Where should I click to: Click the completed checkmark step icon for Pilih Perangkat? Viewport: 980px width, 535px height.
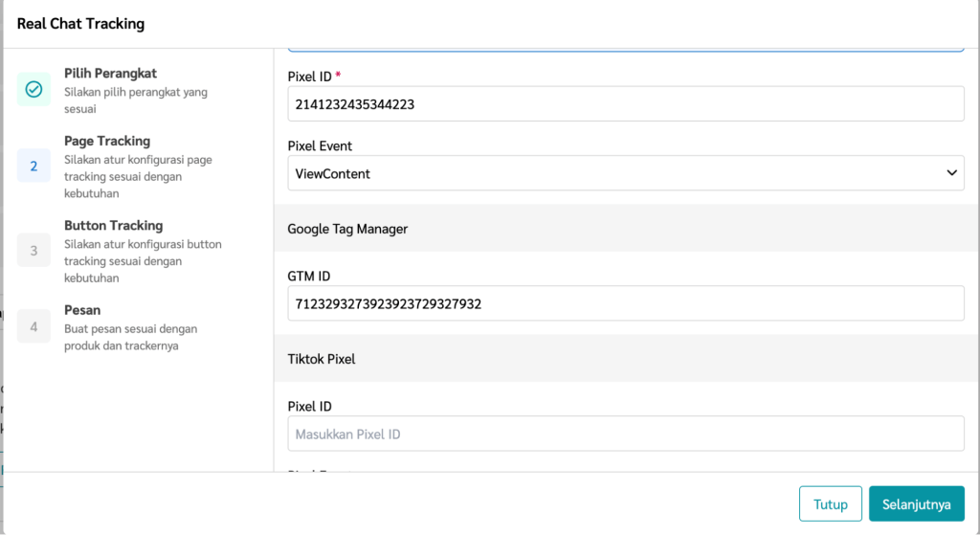tap(33, 89)
